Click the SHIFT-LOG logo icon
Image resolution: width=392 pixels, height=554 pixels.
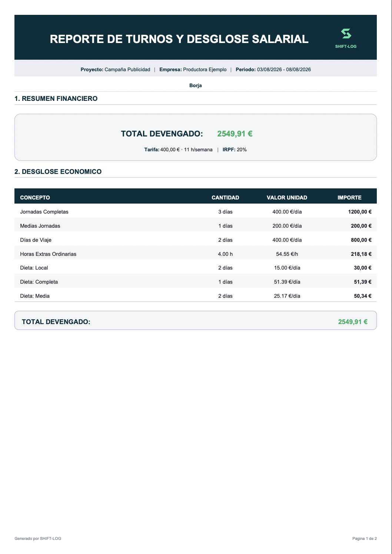(346, 34)
